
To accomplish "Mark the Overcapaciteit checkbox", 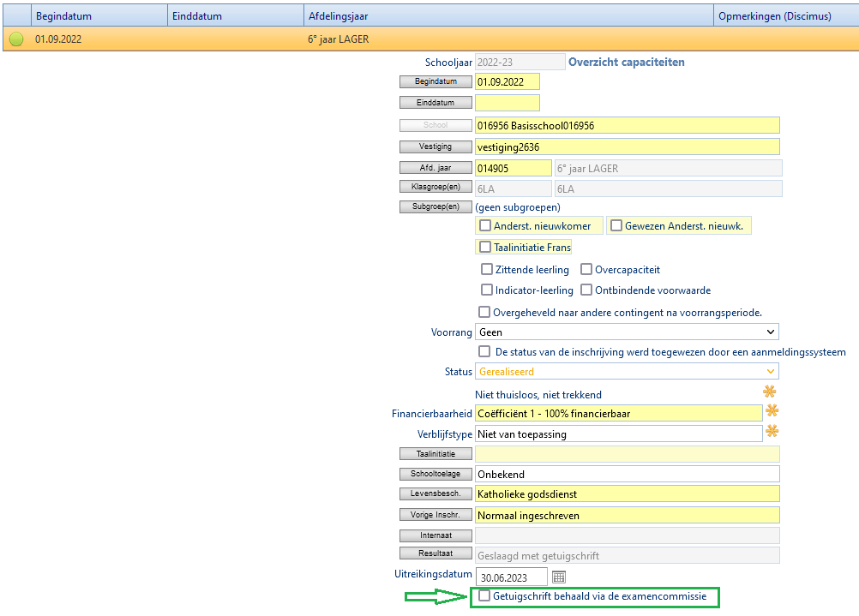I will click(586, 269).
